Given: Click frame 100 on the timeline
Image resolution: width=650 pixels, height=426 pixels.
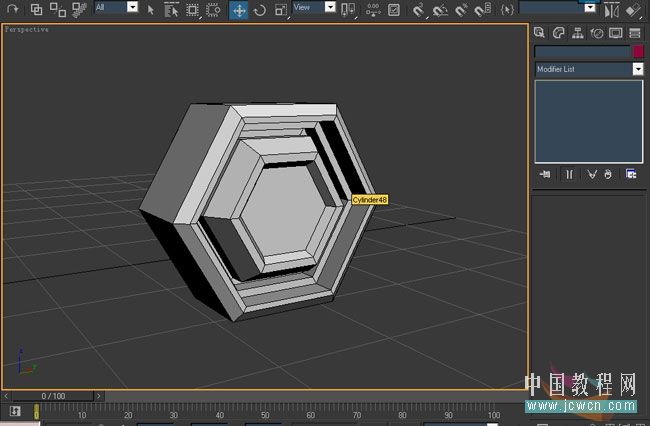Looking at the screenshot, I should pyautogui.click(x=494, y=415).
